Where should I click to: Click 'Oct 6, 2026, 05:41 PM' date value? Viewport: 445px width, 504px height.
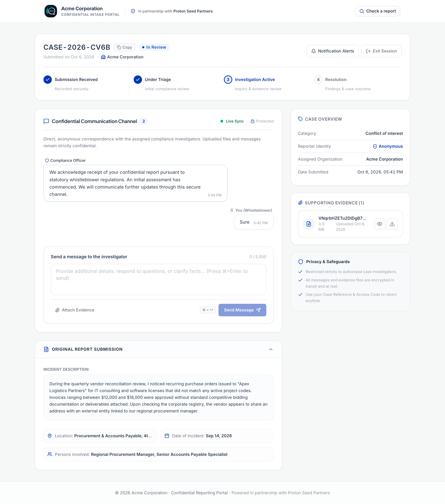tap(380, 172)
